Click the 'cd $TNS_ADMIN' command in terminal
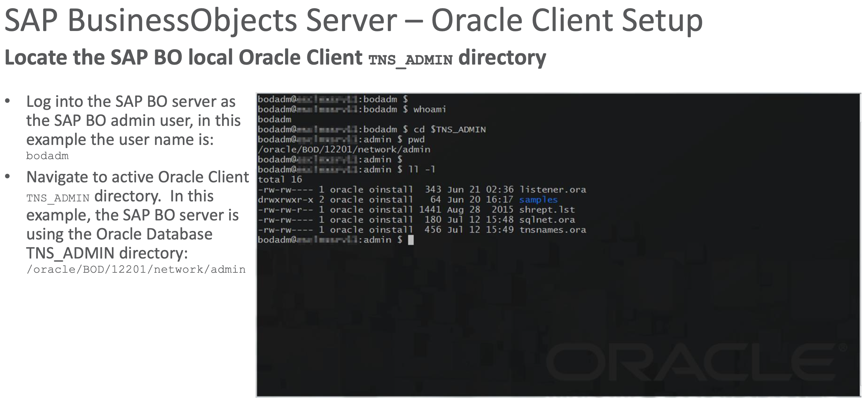 pos(449,129)
